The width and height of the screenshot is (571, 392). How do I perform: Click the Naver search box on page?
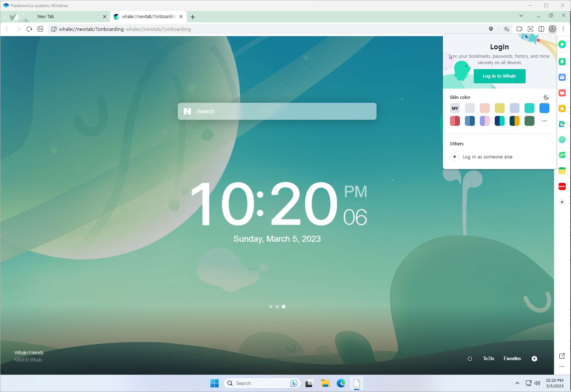277,111
